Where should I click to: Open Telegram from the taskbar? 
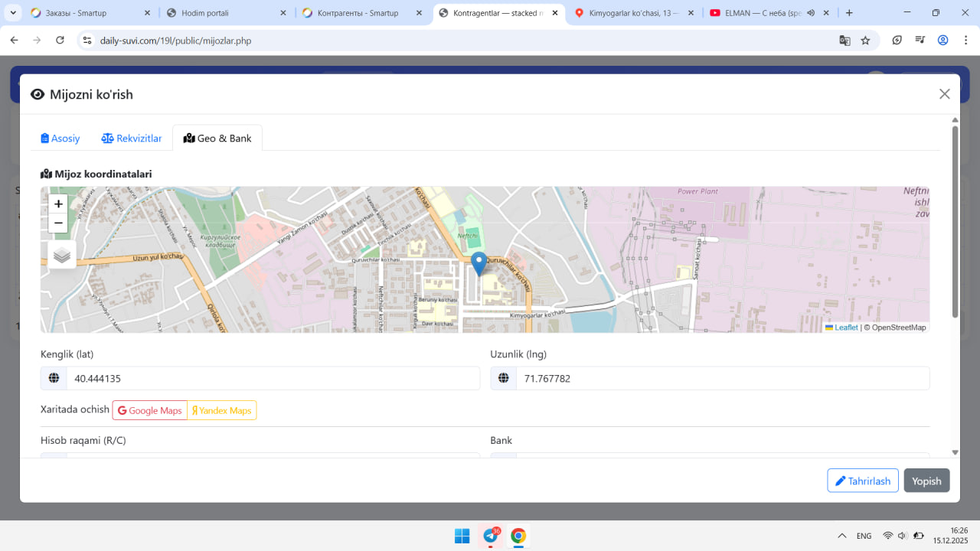(x=490, y=536)
